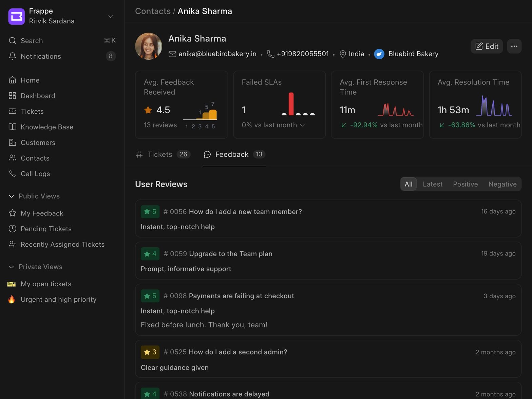This screenshot has height=399, width=532.
Task: Open Knowledge Base from sidebar label
Action: point(47,127)
